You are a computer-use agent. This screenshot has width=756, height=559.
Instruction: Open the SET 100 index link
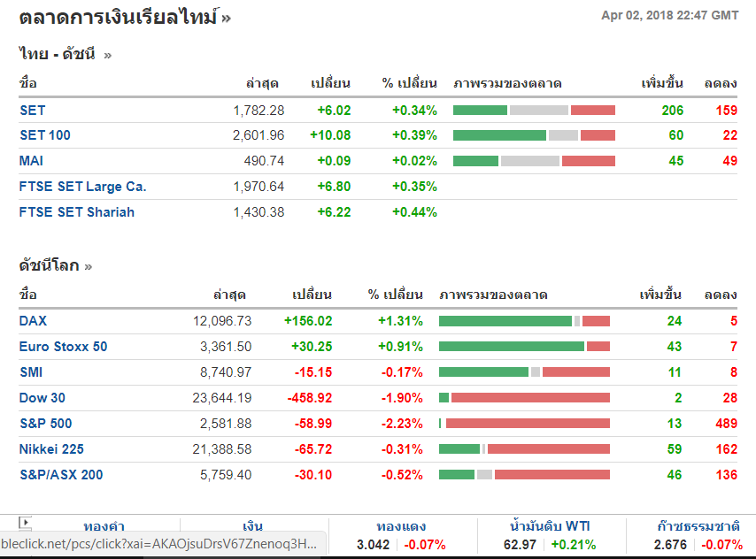[x=45, y=135]
